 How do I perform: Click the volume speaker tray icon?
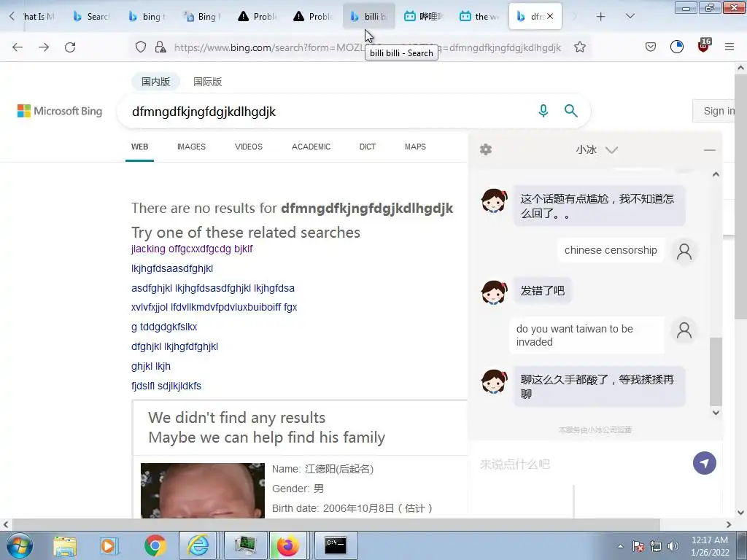pyautogui.click(x=673, y=546)
